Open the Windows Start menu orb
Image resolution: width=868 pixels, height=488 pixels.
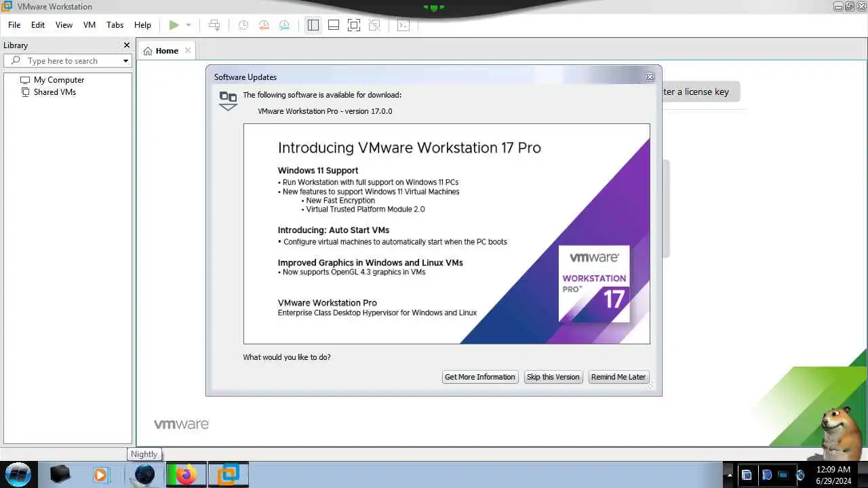[18, 474]
